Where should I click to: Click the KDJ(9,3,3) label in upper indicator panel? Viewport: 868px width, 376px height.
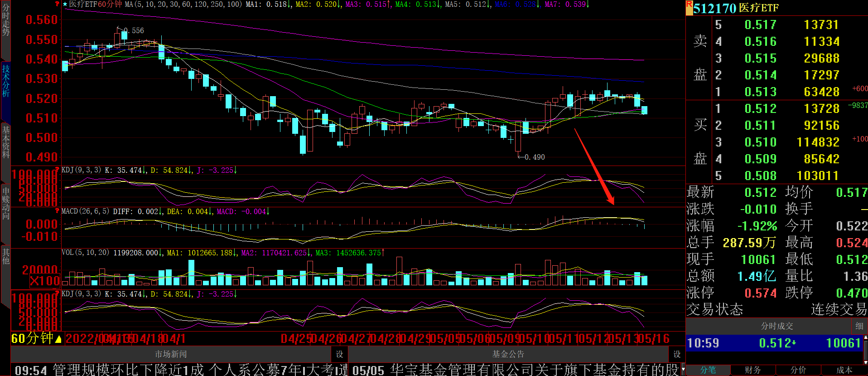point(82,170)
